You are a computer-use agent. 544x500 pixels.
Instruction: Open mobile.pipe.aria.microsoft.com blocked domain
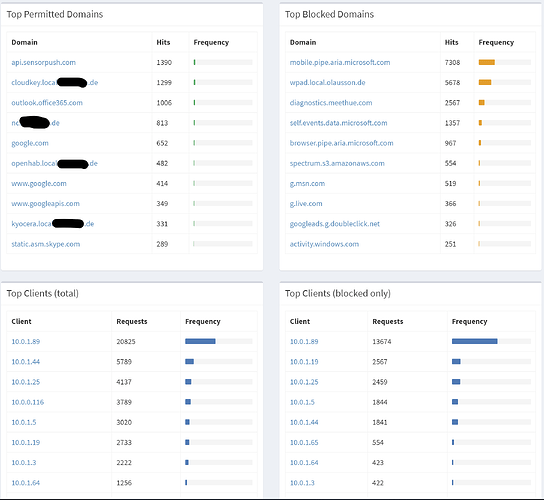tap(340, 62)
